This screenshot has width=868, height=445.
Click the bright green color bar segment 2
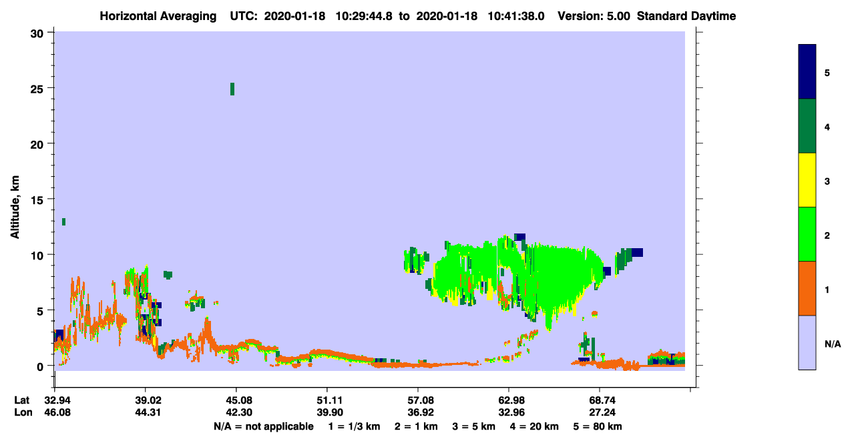(807, 234)
